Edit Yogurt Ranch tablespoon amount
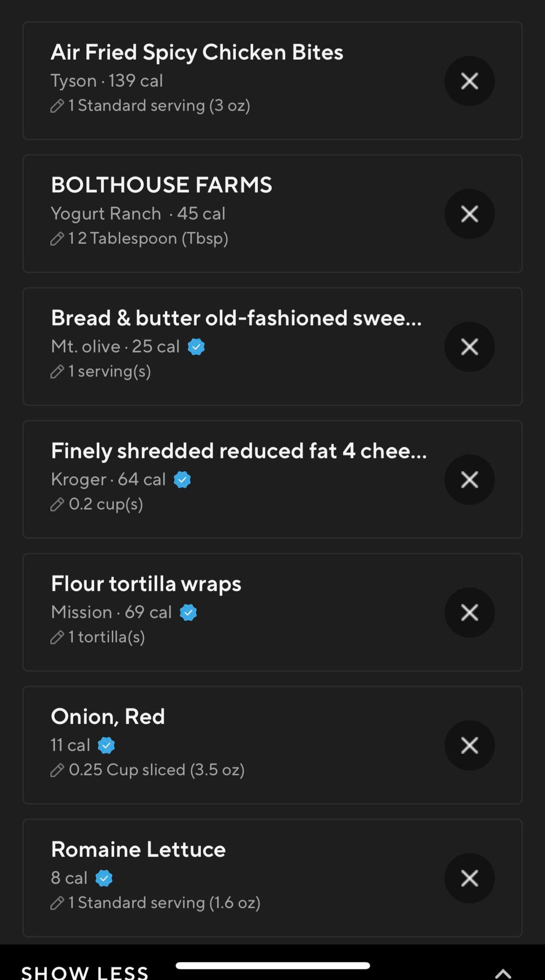This screenshot has width=545, height=980. (58, 239)
